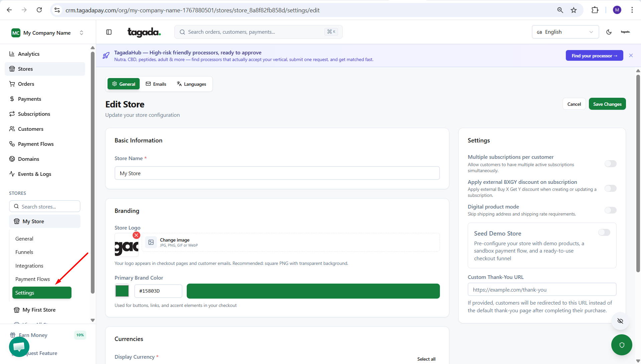Turn on Seed Demo Store
Image resolution: width=641 pixels, height=364 pixels.
point(604,233)
